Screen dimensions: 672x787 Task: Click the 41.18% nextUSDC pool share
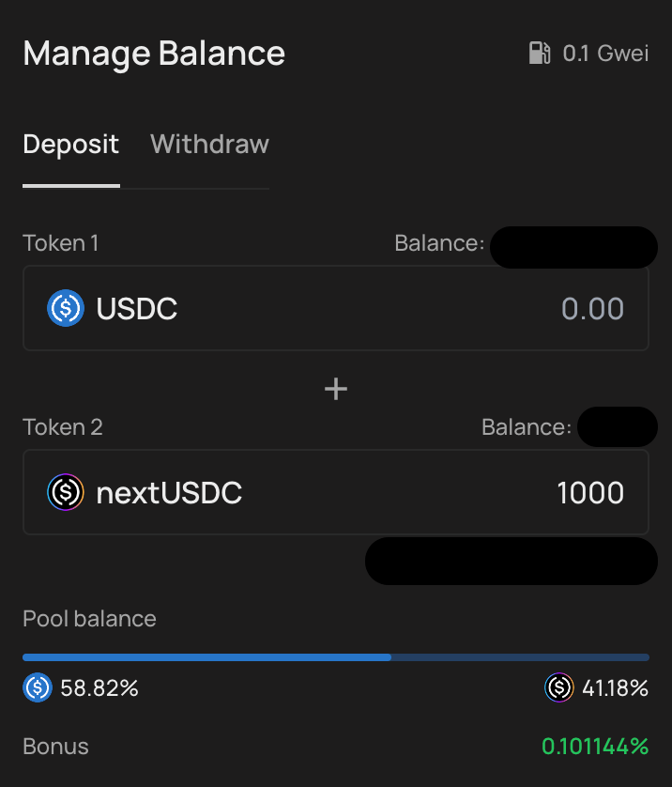point(615,687)
